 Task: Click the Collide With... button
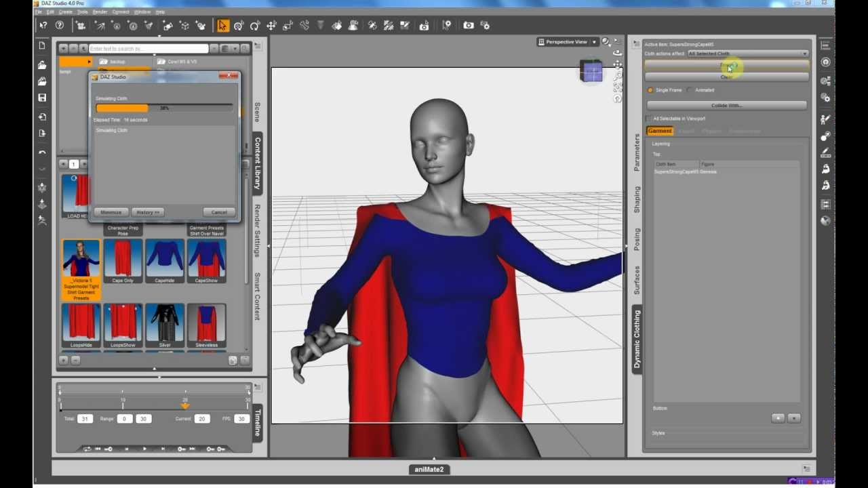(726, 106)
